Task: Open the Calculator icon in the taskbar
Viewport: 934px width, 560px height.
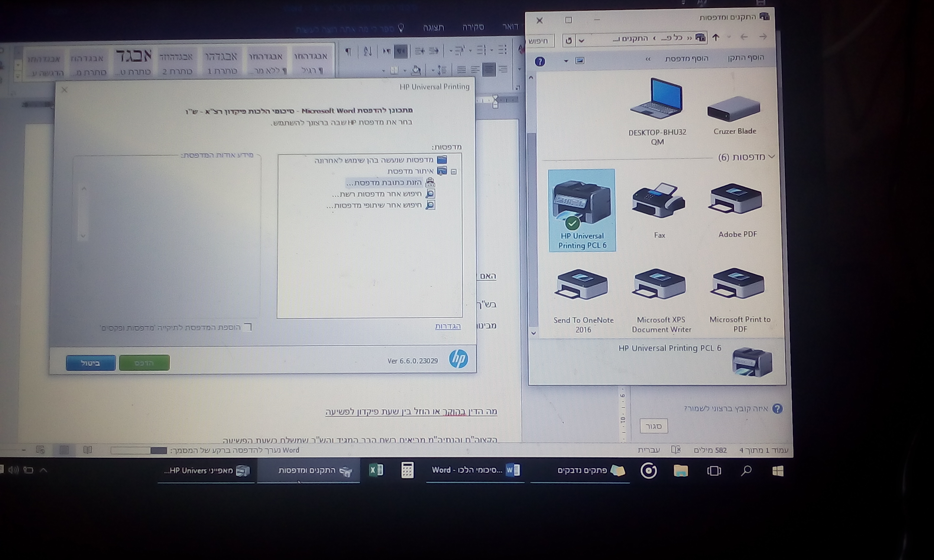Action: coord(407,470)
